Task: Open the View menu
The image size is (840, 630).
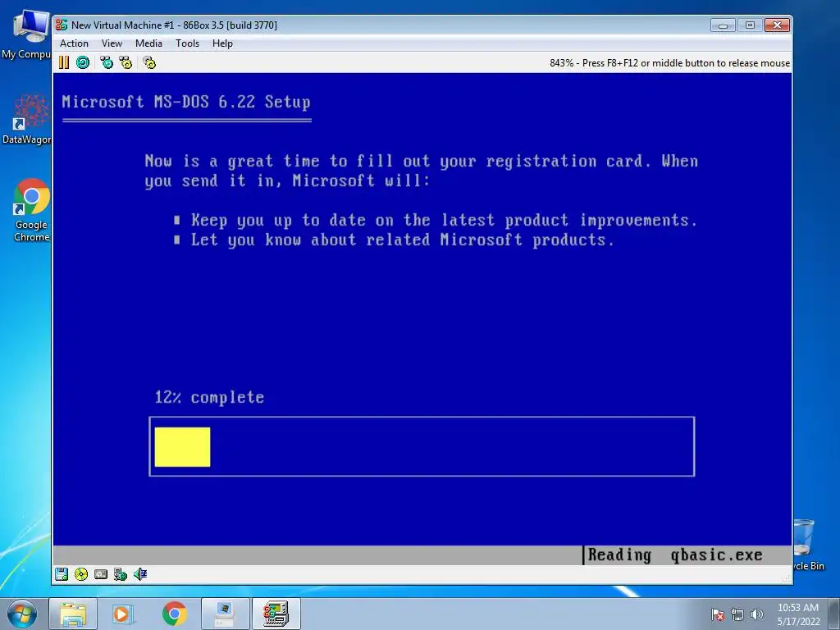Action: (x=112, y=43)
